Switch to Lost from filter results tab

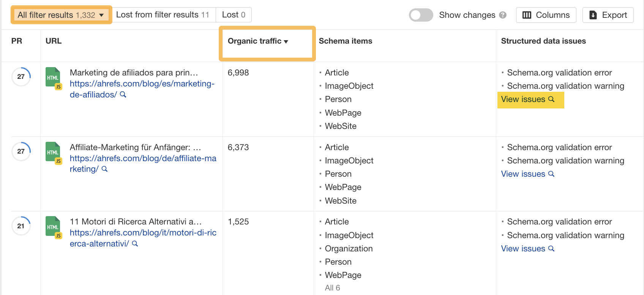click(163, 15)
